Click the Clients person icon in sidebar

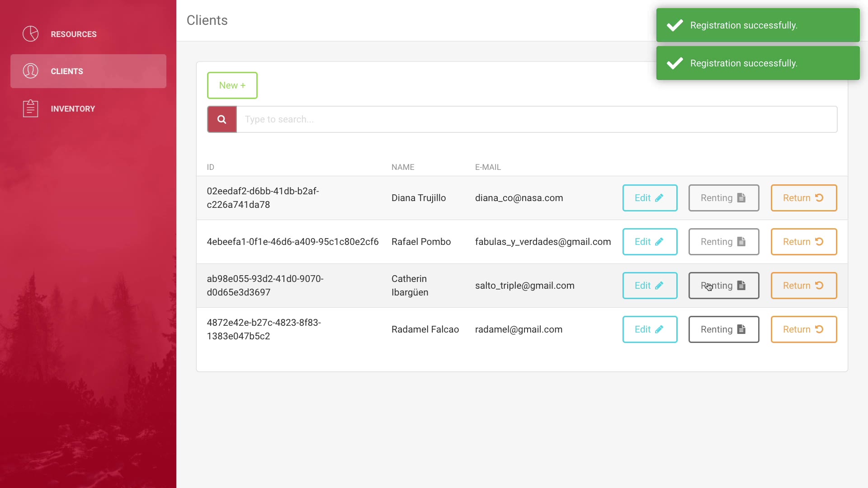pyautogui.click(x=31, y=71)
